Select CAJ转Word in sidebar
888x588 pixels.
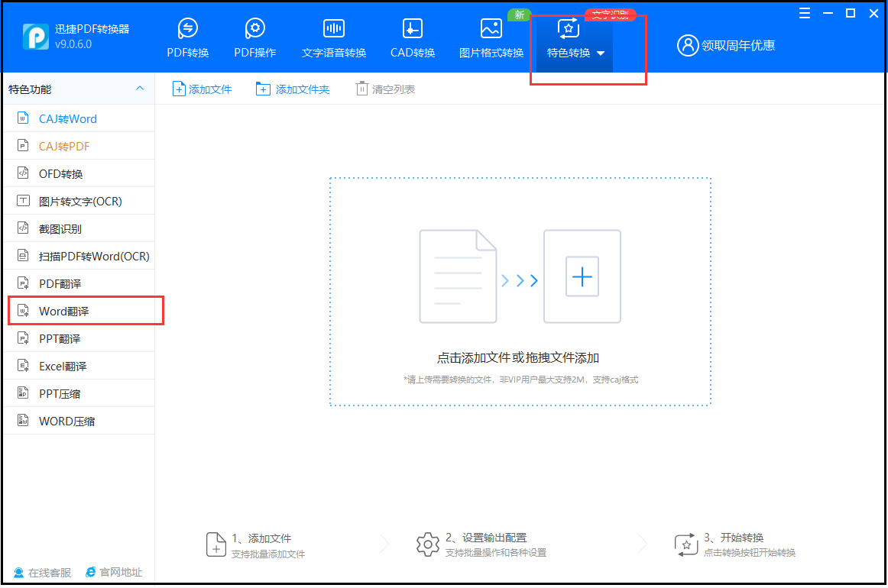(x=79, y=119)
